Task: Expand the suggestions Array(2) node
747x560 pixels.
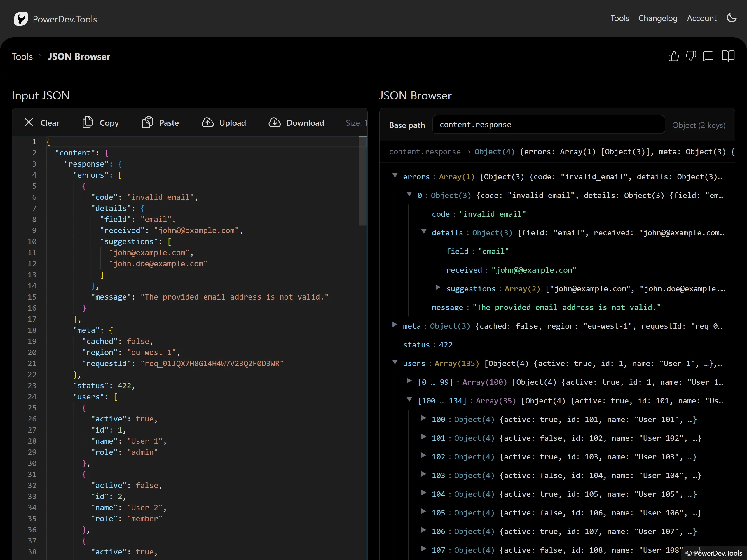Action: click(x=438, y=288)
